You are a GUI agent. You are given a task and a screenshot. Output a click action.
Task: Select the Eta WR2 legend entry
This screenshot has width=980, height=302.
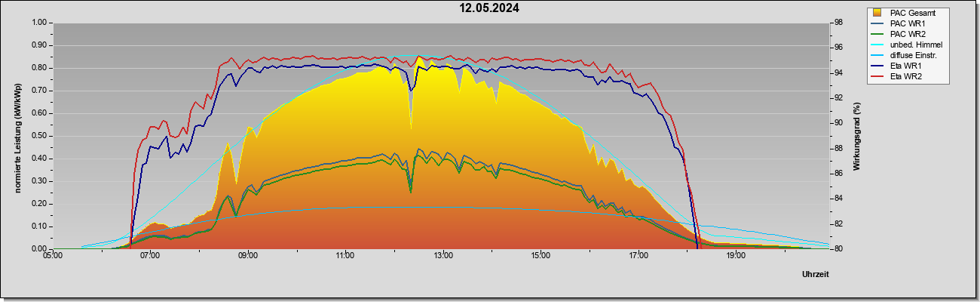(x=905, y=77)
